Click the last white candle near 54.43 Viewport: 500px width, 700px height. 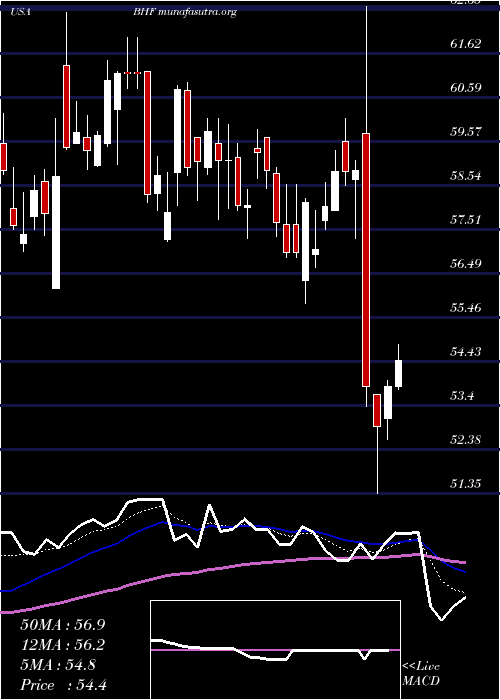coord(398,373)
